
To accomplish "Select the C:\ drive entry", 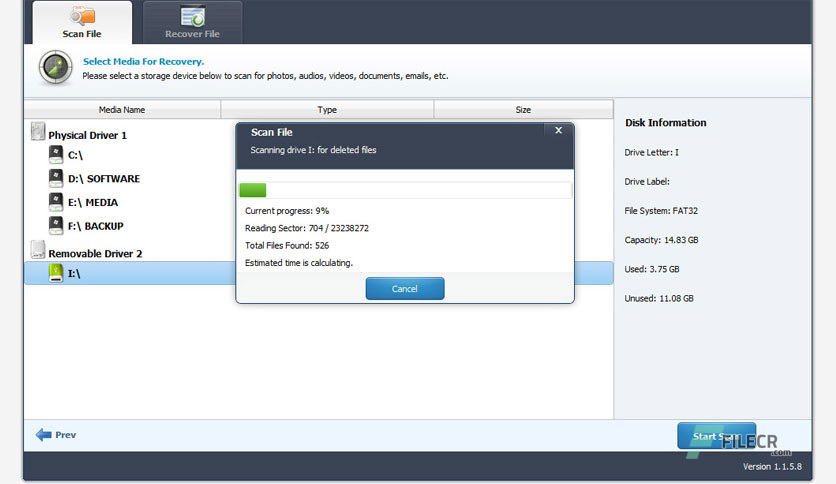I will (x=75, y=155).
